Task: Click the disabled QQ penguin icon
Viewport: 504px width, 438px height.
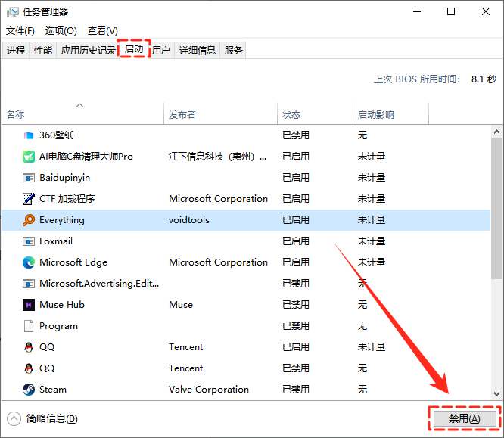Action: tap(29, 368)
